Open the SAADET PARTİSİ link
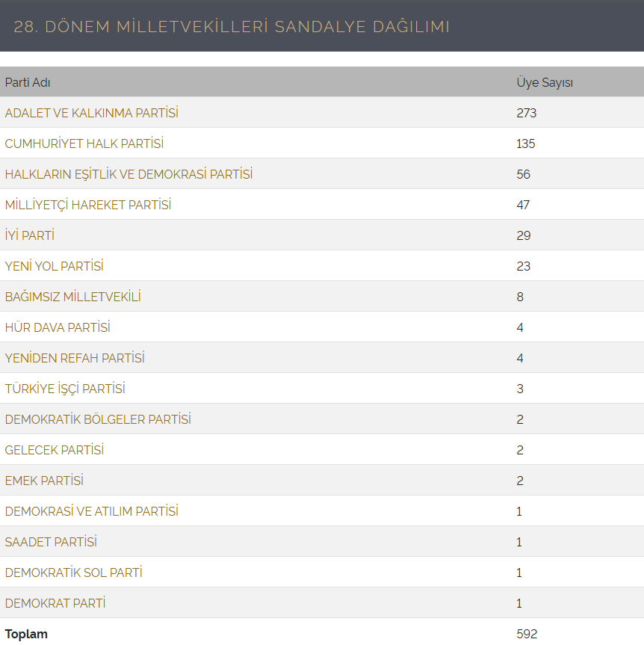644x645 pixels. coord(51,542)
